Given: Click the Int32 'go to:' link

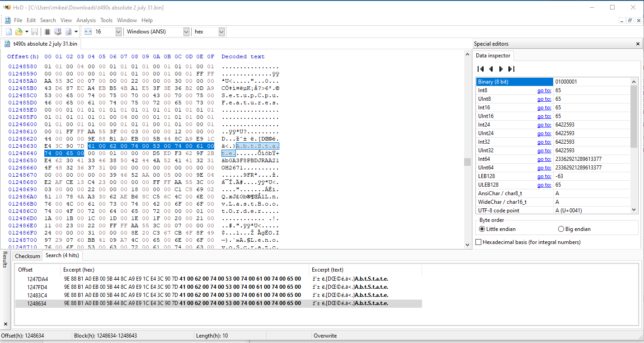Looking at the screenshot, I should 544,142.
